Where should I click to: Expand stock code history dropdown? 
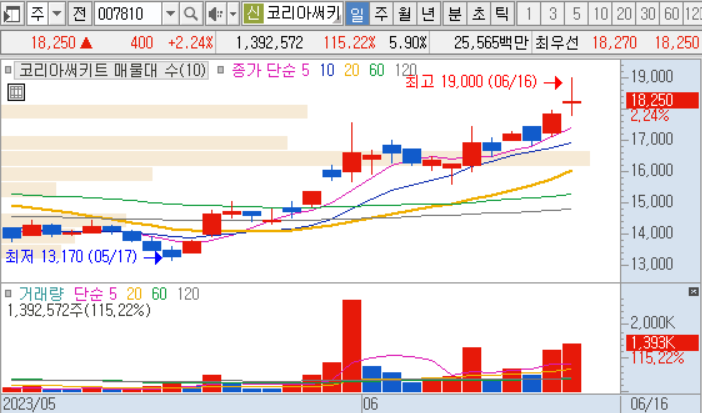[170, 13]
